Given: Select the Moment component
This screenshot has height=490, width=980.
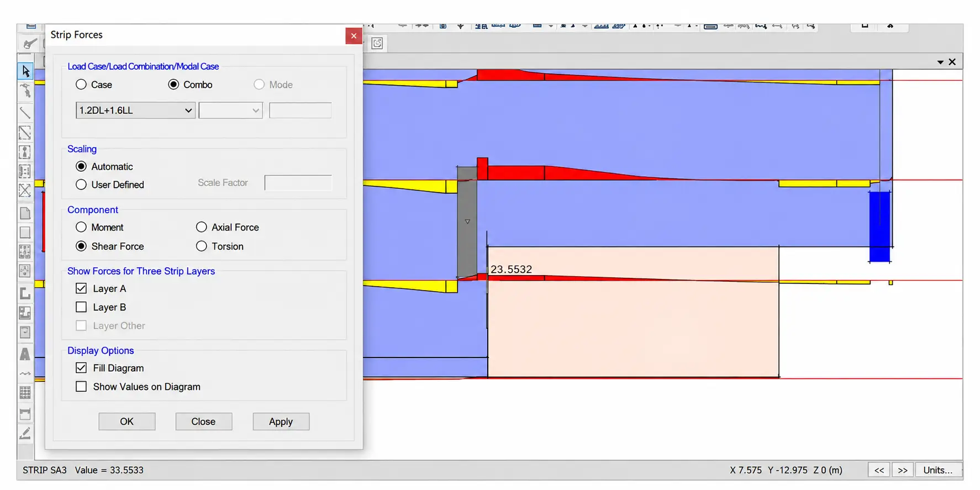Looking at the screenshot, I should [81, 227].
